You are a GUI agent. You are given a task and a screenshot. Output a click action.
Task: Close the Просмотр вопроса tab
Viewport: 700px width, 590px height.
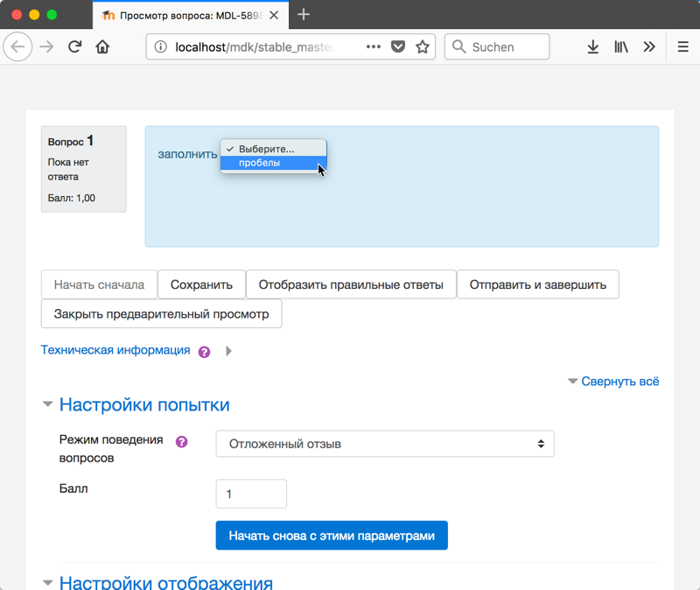pyautogui.click(x=274, y=15)
